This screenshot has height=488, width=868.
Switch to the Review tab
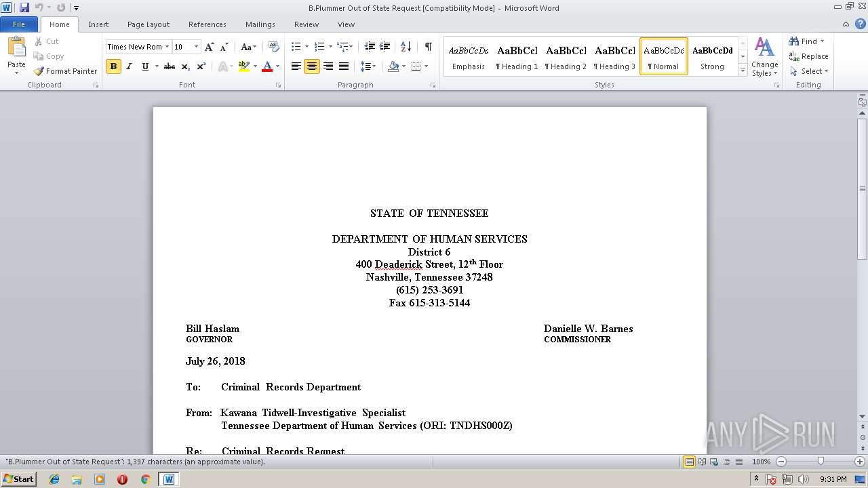(x=307, y=24)
